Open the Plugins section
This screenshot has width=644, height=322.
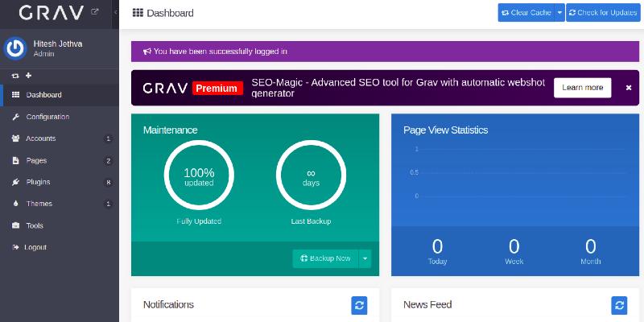point(38,182)
